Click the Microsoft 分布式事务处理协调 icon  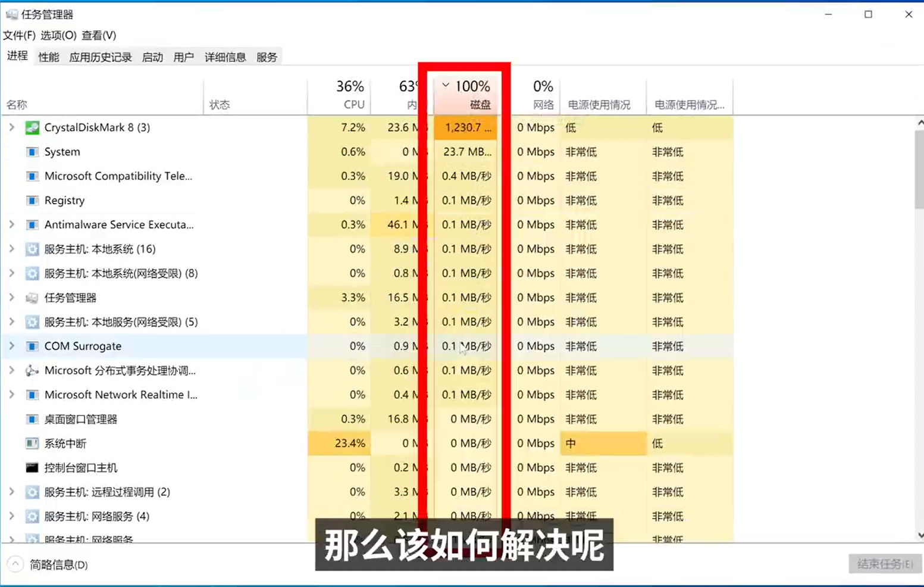tap(32, 370)
